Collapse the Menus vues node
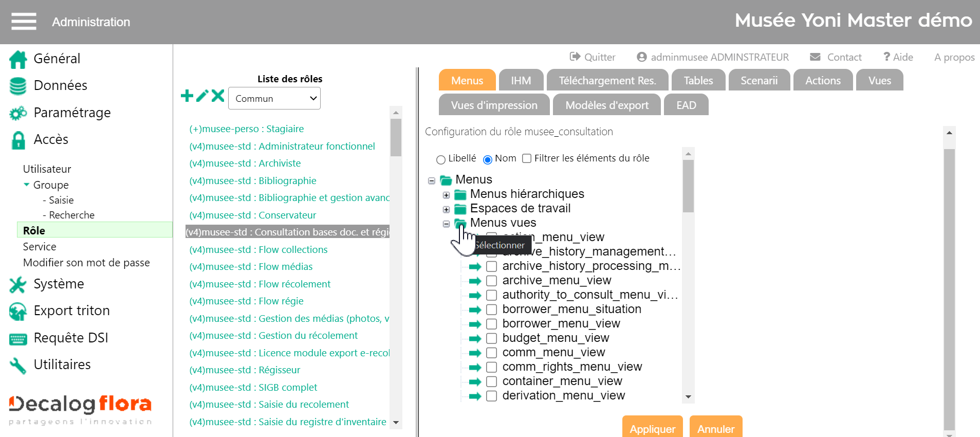 point(446,224)
